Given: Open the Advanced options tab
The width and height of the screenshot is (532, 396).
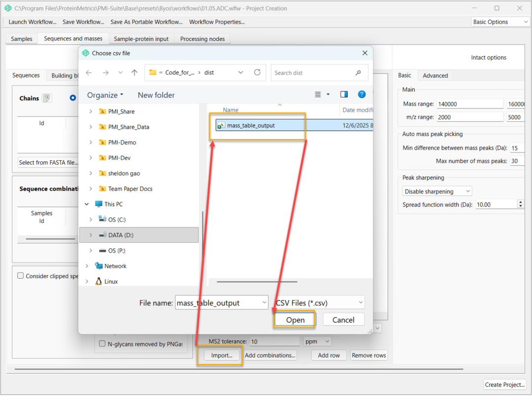Looking at the screenshot, I should pos(435,75).
